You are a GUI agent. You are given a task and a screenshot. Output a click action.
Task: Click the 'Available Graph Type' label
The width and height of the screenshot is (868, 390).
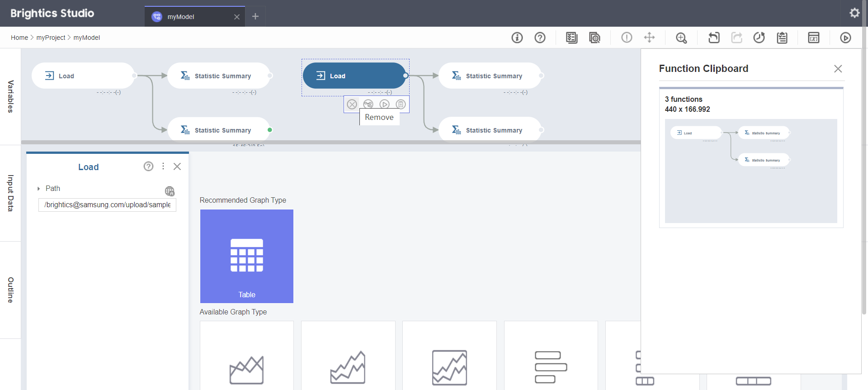point(233,312)
